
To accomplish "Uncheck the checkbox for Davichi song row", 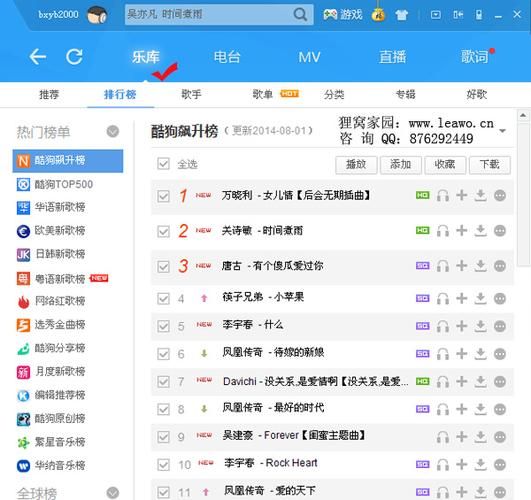I will pos(163,382).
